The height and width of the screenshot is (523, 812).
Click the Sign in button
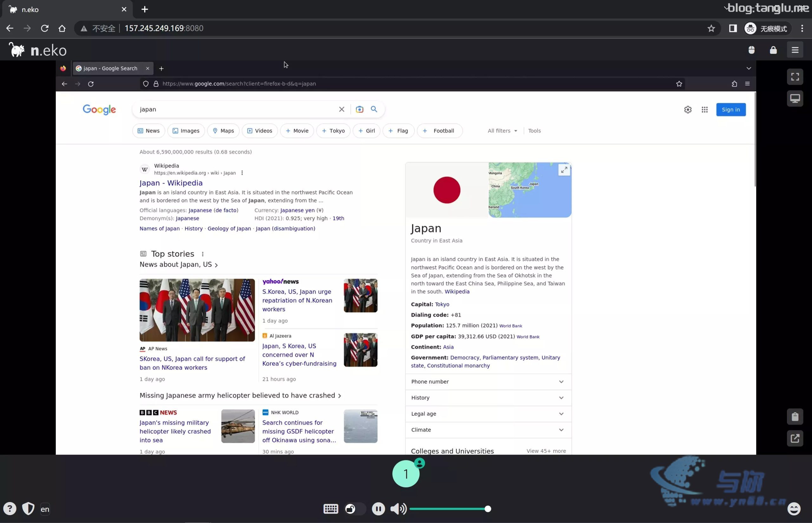point(731,110)
